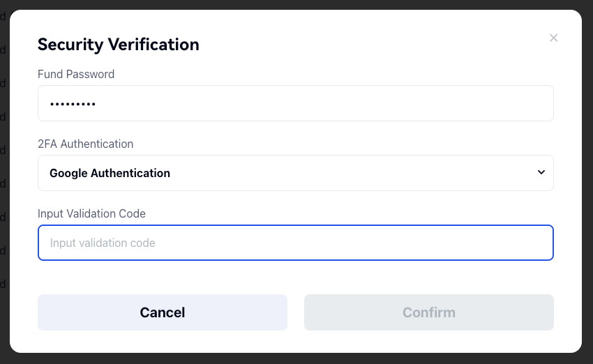Click the dark overlay above the dialog

296,4
